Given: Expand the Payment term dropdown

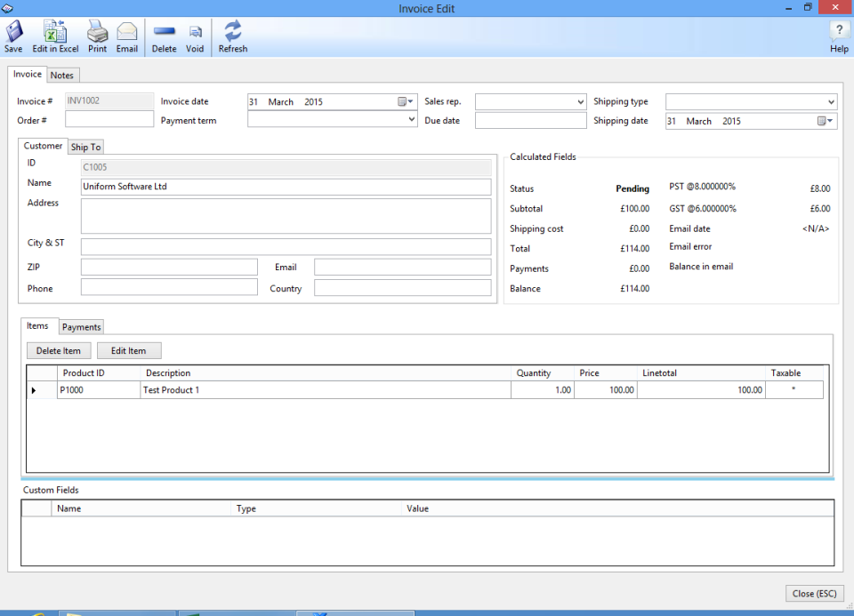Looking at the screenshot, I should point(410,120).
